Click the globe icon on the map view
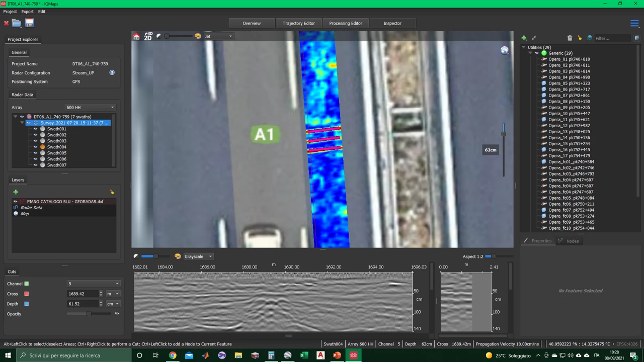Viewport: 644px width, 362px height. [504, 50]
